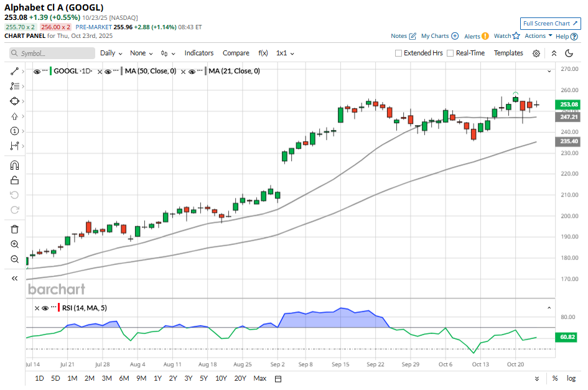The image size is (588, 390).
Task: Select the trend line drawing tool
Action: coord(14,72)
